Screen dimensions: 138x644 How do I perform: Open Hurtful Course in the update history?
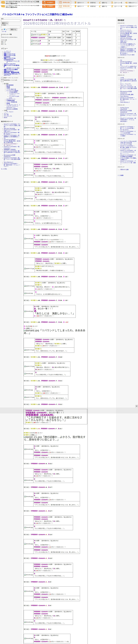click(124, 108)
